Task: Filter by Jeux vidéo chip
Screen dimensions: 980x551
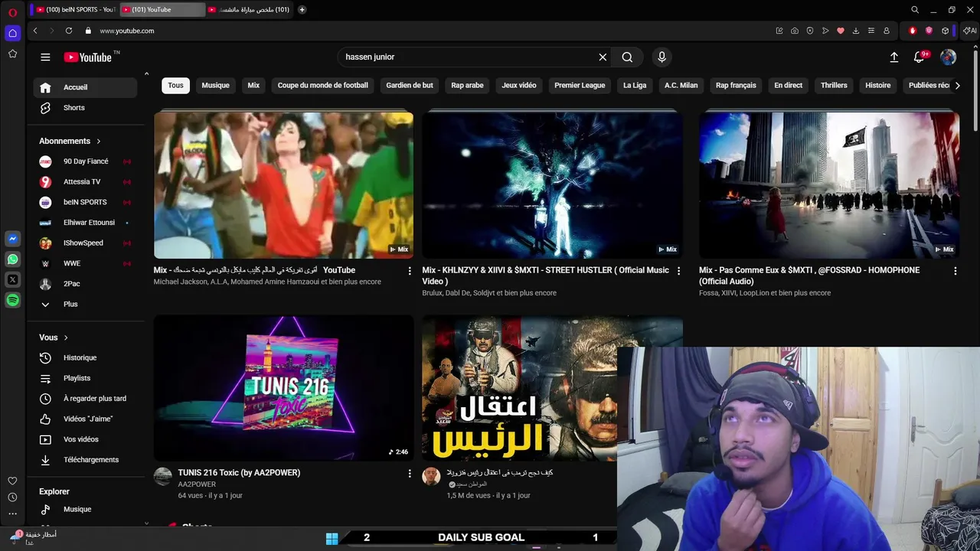Action: 519,86
